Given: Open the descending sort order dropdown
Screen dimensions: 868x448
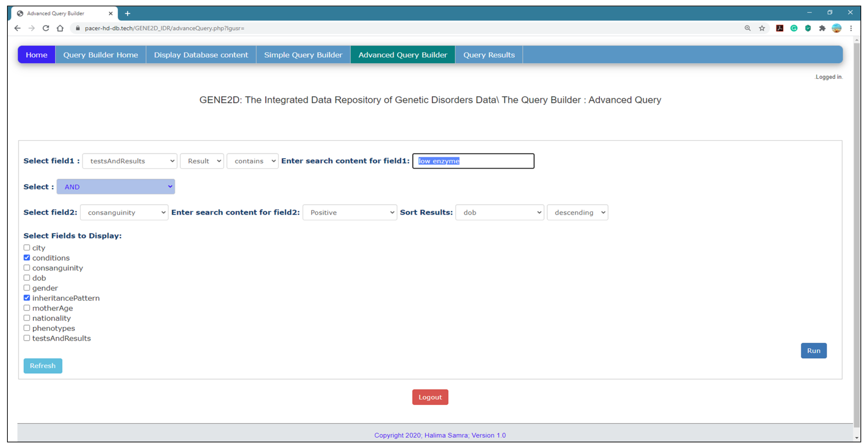Looking at the screenshot, I should (577, 213).
